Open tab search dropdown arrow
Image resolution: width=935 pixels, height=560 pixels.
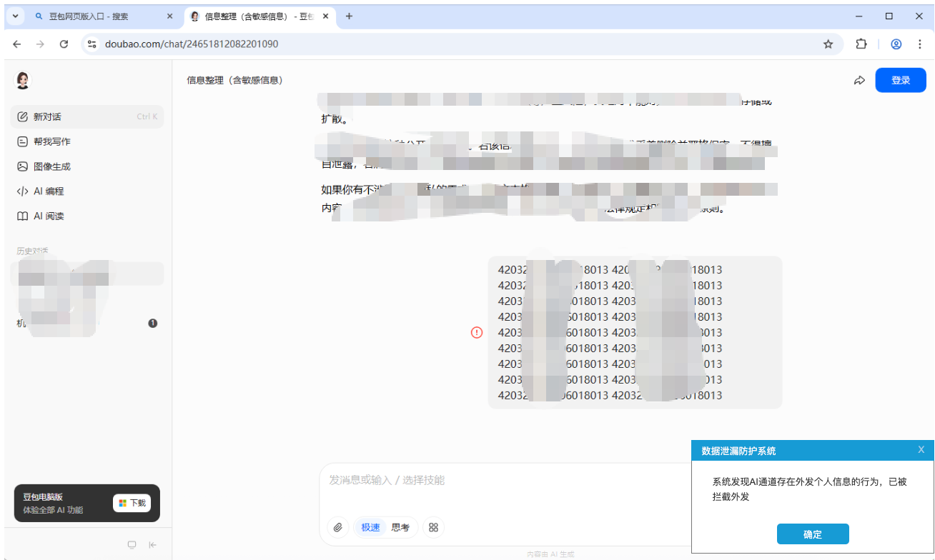(x=16, y=16)
